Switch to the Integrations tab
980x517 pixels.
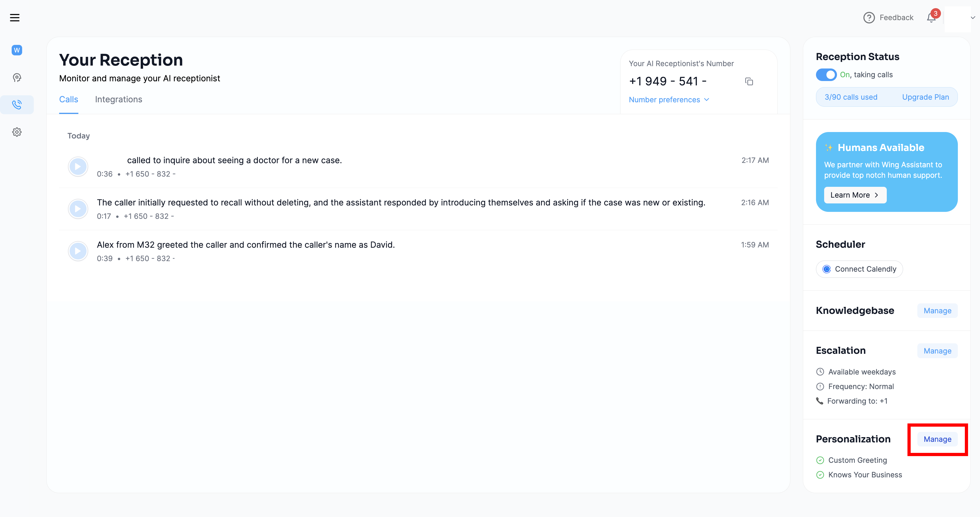point(118,99)
